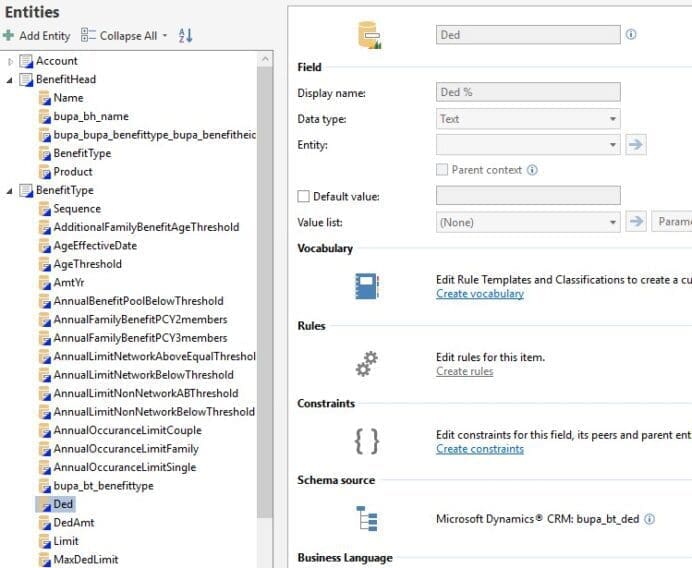Click the info icon after bupa_bt_ded

650,519
